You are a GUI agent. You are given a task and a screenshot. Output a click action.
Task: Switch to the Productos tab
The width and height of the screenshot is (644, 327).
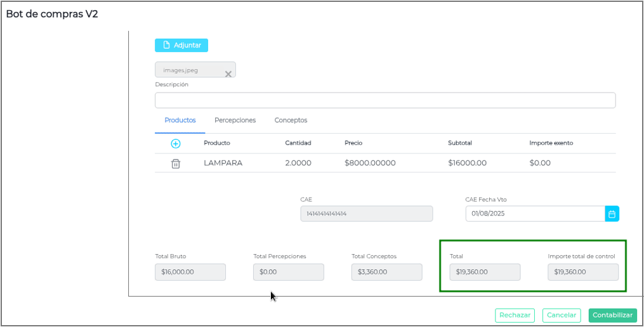[x=180, y=120]
